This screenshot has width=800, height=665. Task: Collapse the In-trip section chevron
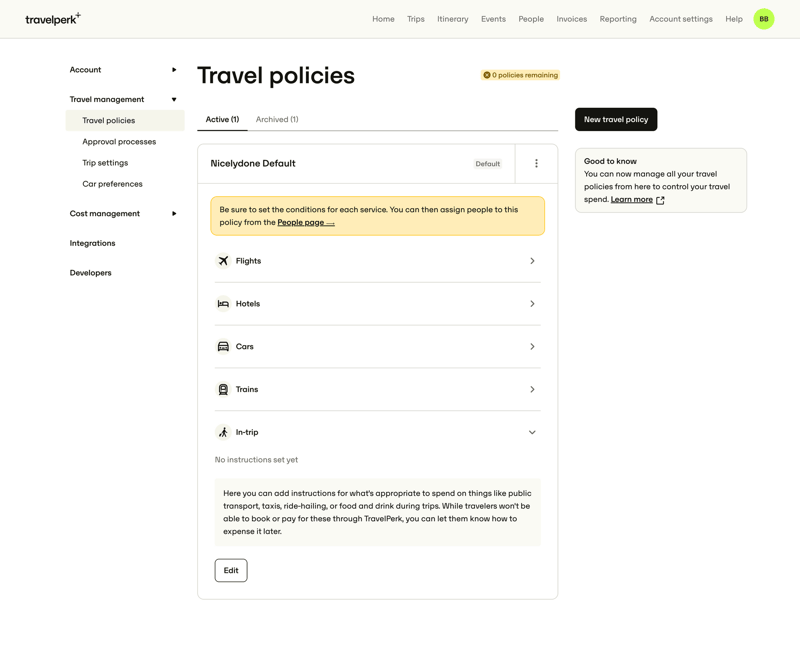click(x=532, y=432)
